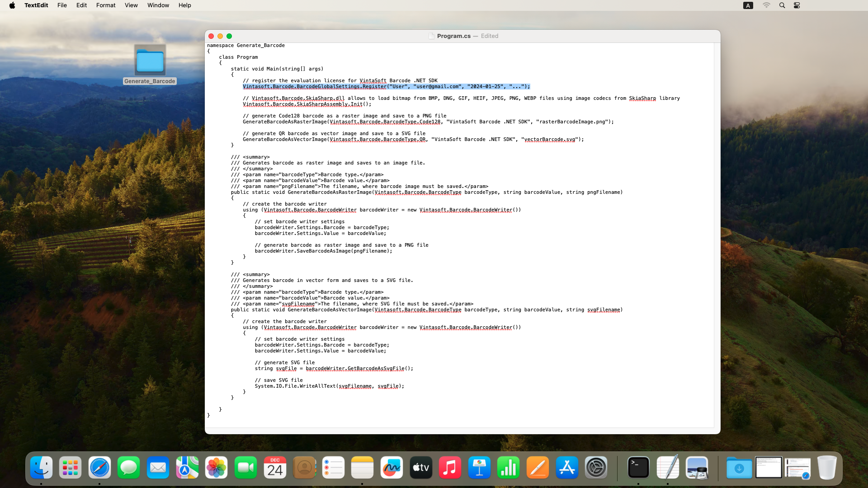
Task: Launch Terminal from the dock
Action: (x=638, y=468)
